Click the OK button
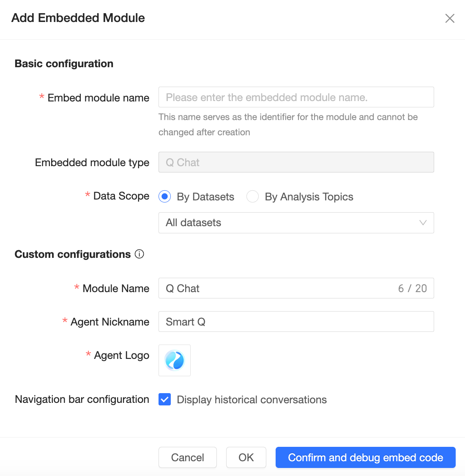The height and width of the screenshot is (476, 465). click(x=246, y=457)
